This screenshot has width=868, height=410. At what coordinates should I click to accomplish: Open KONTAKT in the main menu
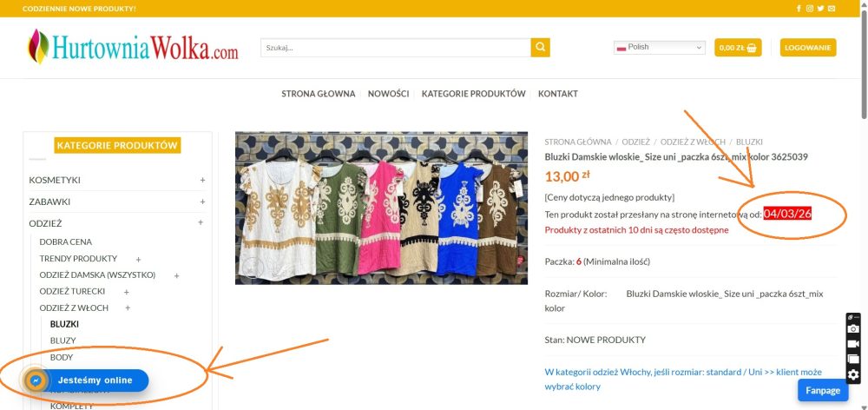[x=557, y=94]
